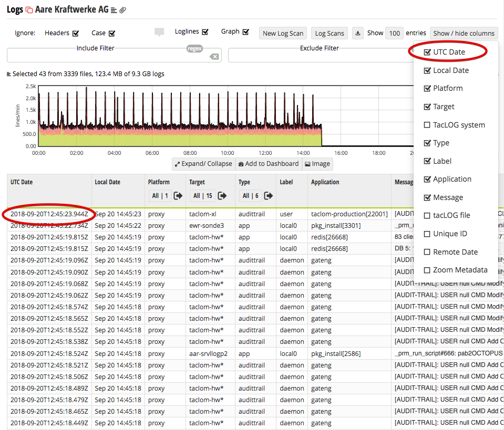Open the Platform 'All | 1' filter
This screenshot has width=504, height=430.
point(160,195)
